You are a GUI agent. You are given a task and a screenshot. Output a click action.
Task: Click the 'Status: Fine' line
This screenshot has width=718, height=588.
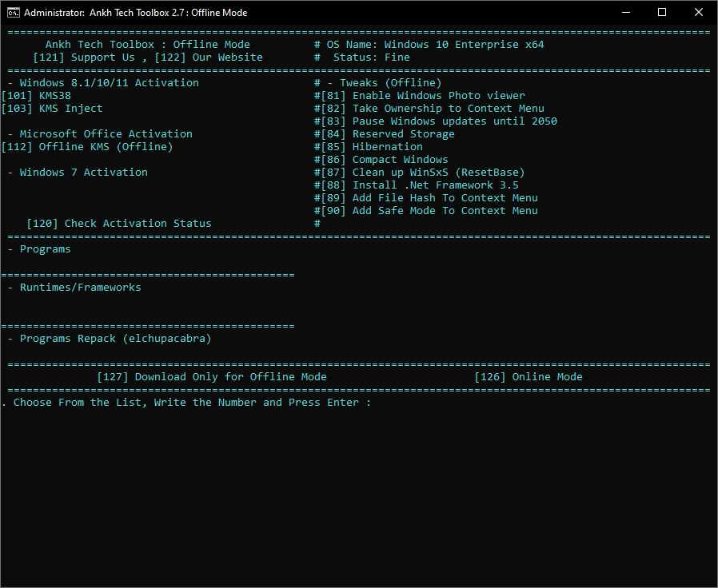[x=371, y=58]
